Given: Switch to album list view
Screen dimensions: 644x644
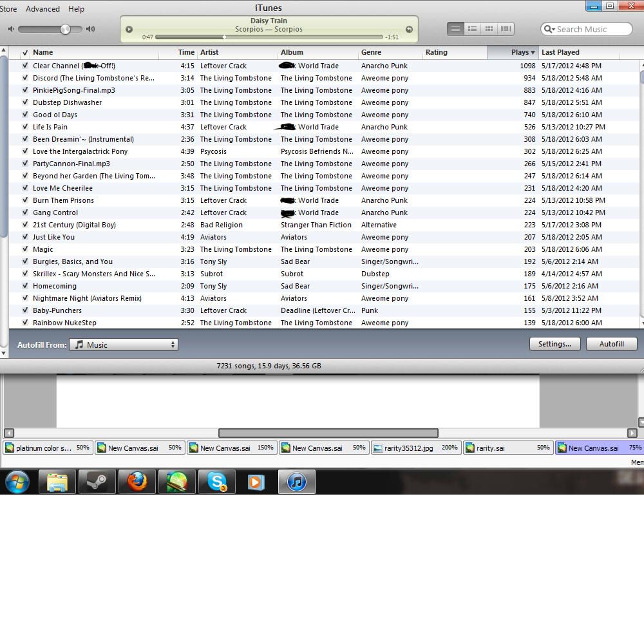Looking at the screenshot, I should 472,29.
